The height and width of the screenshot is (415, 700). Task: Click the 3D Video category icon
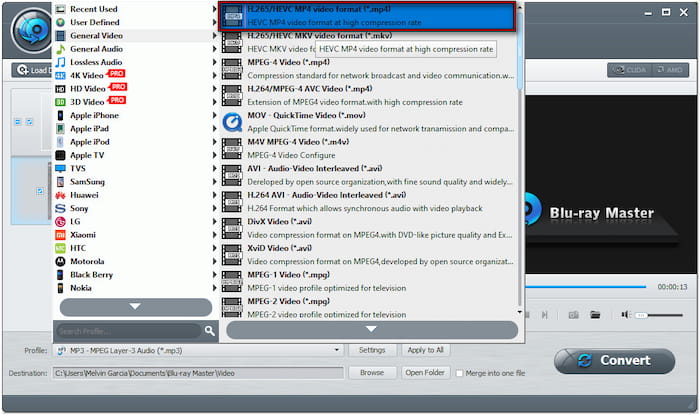[60, 102]
